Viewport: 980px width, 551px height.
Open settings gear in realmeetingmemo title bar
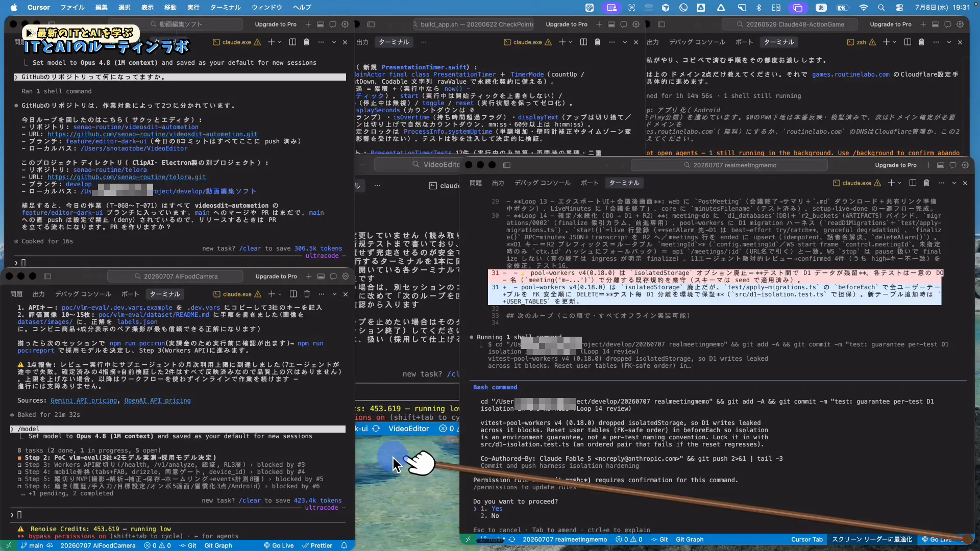point(965,165)
